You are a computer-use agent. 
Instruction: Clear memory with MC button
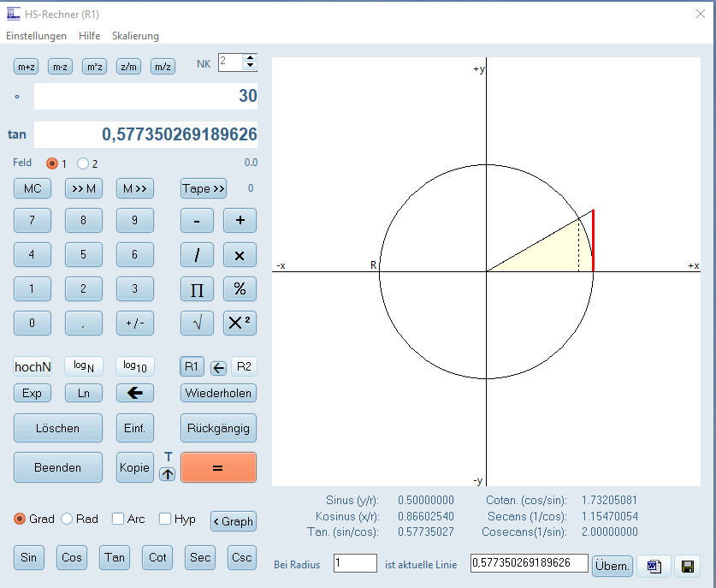click(x=33, y=188)
